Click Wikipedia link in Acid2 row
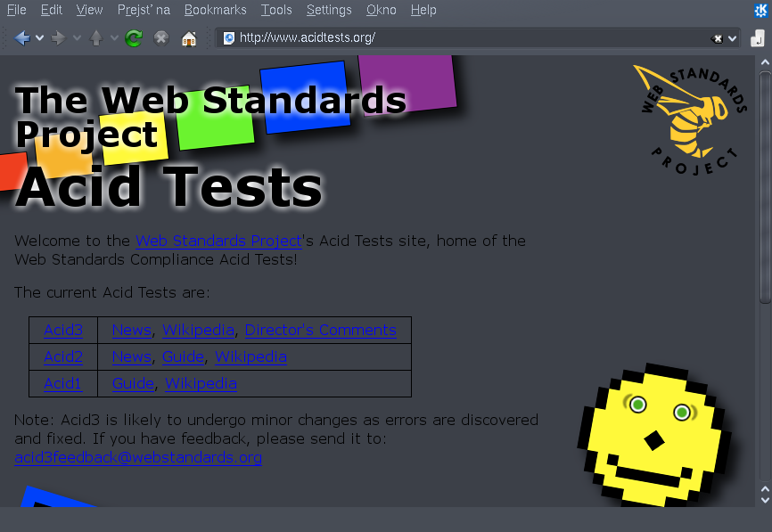 (250, 356)
